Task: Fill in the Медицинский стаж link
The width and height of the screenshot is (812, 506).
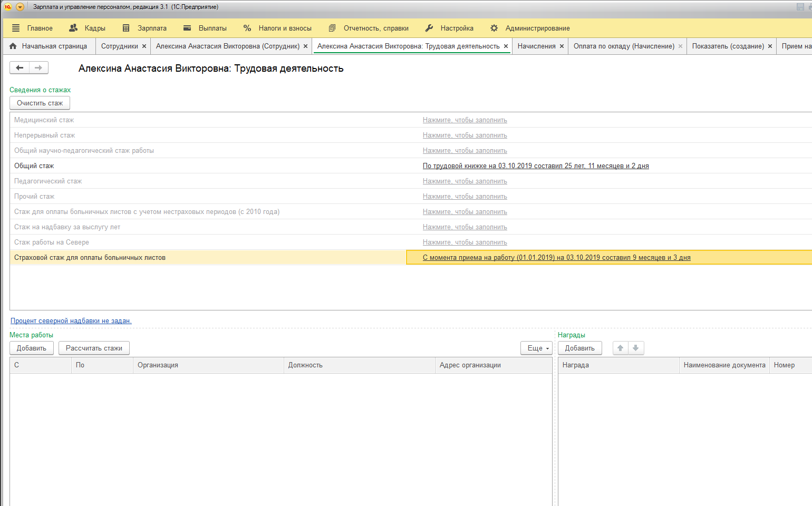Action: [465, 120]
